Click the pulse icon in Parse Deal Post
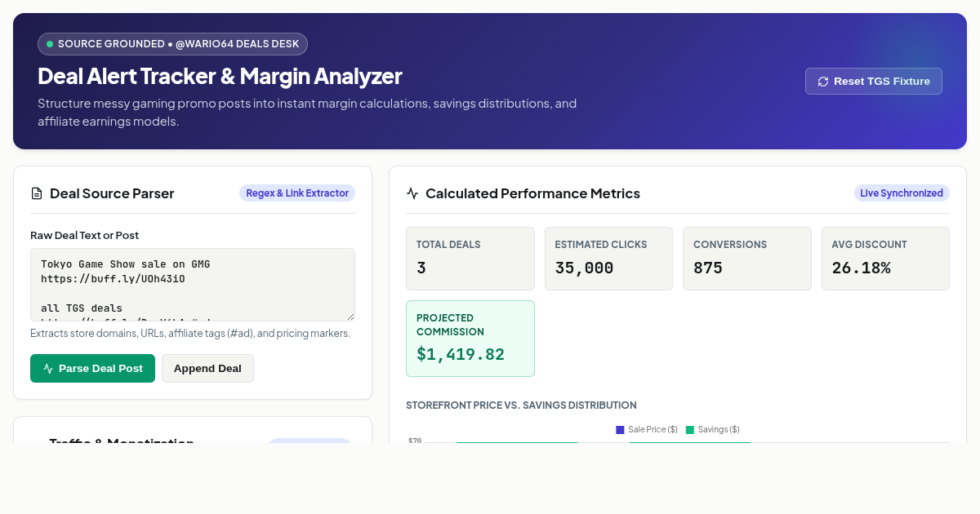The image size is (980, 514). [x=48, y=369]
